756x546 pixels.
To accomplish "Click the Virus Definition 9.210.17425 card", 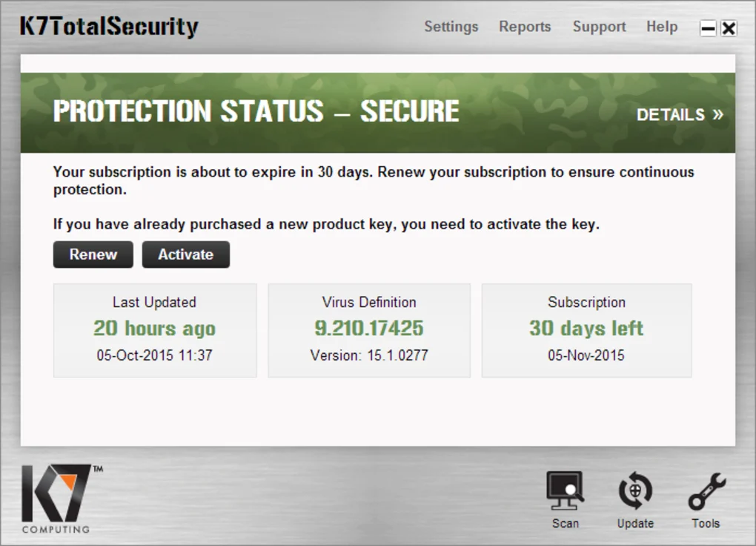I will pos(368,329).
